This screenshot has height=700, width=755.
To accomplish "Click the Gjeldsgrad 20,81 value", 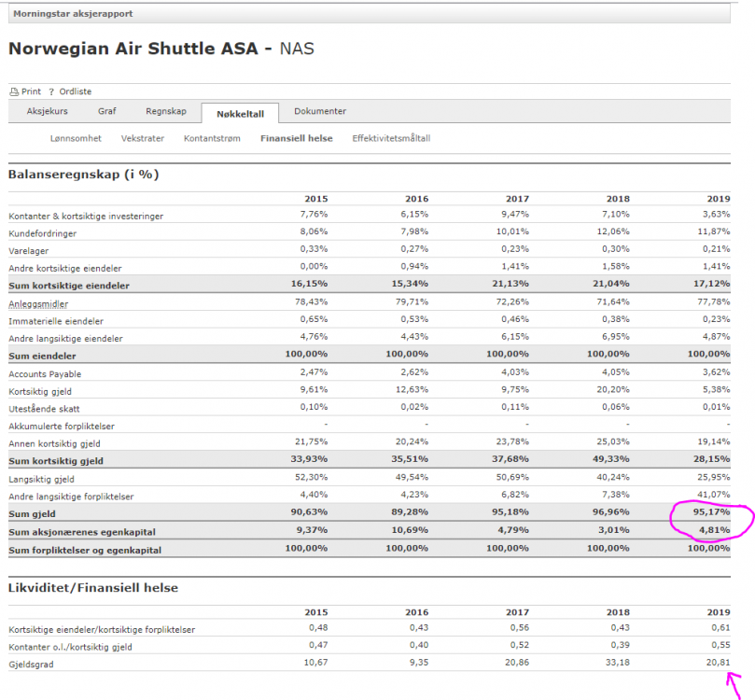I will click(719, 663).
